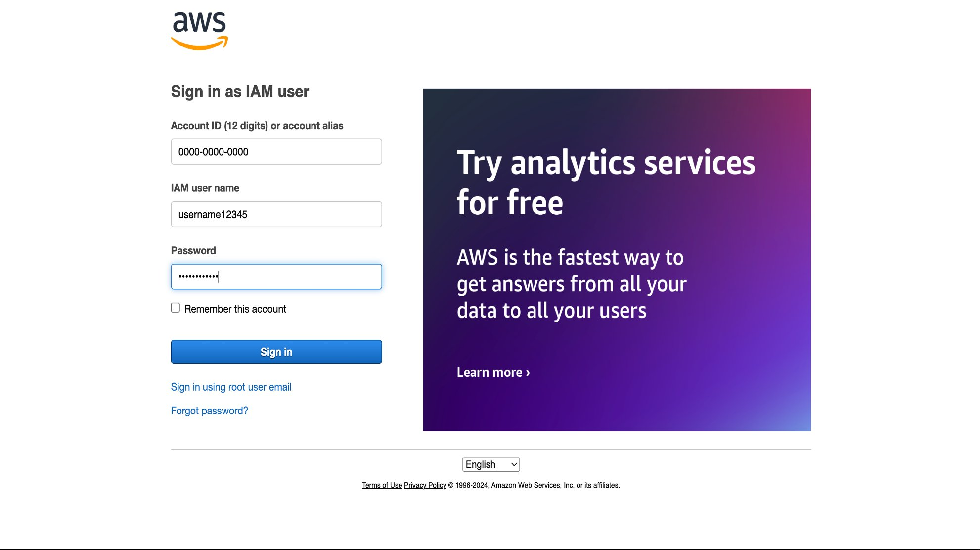This screenshot has width=980, height=550.
Task: Click the "Remember this account" label text
Action: tap(235, 309)
